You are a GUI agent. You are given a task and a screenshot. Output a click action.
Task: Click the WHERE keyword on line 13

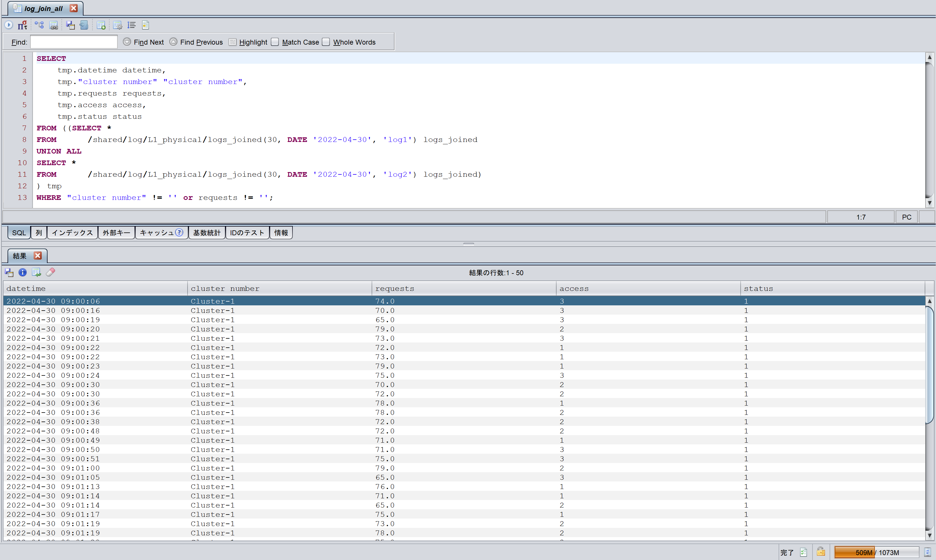49,197
